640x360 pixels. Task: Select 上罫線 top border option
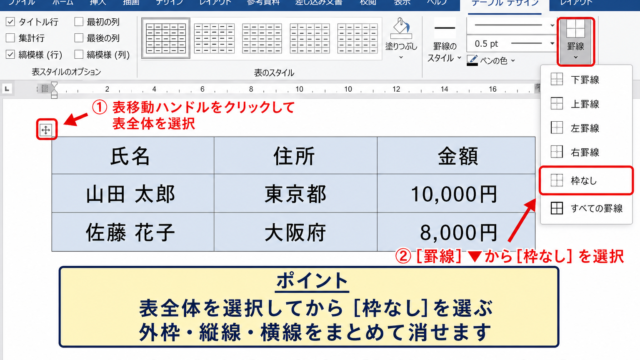pyautogui.click(x=586, y=104)
